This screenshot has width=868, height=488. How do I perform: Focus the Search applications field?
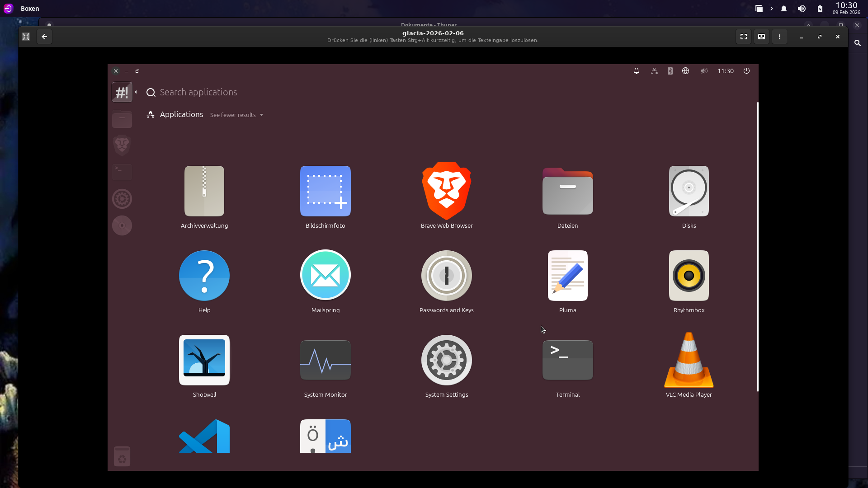point(198,92)
